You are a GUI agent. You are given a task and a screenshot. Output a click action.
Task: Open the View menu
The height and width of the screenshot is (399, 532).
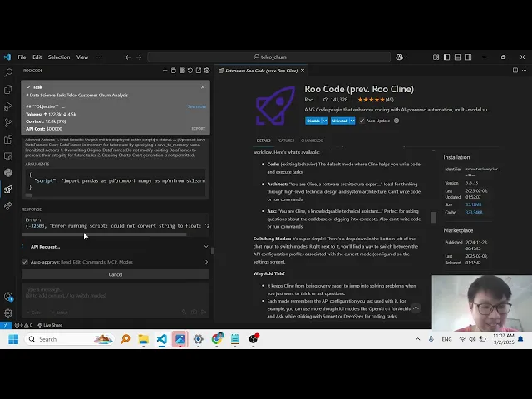(82, 57)
